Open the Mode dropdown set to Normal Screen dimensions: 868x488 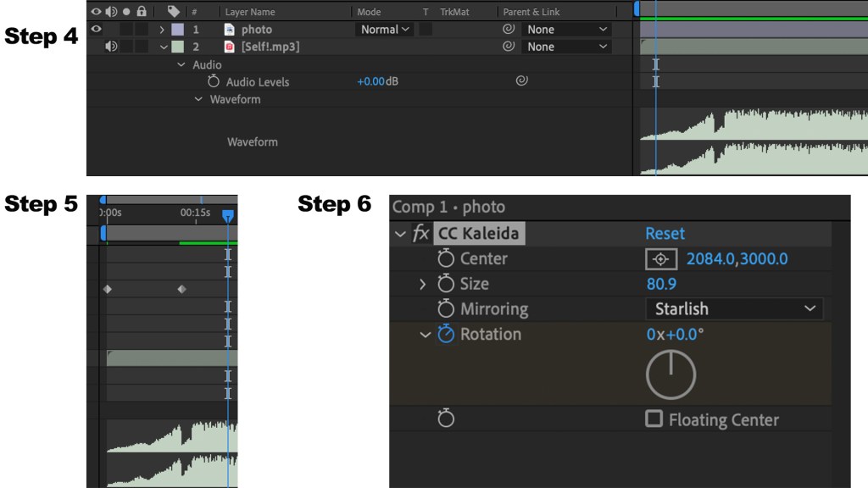(x=384, y=29)
